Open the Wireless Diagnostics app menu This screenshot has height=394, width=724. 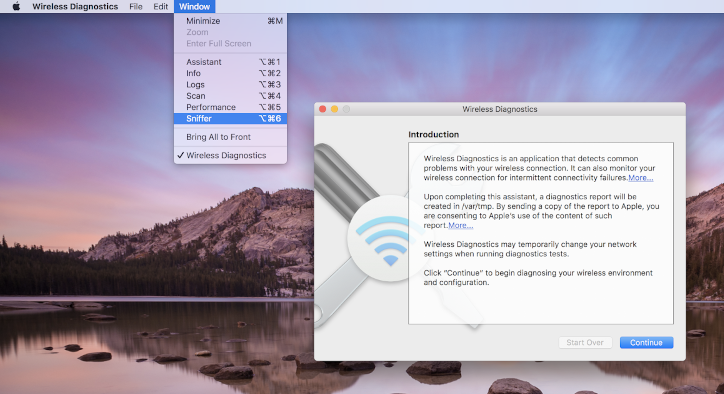pos(75,6)
